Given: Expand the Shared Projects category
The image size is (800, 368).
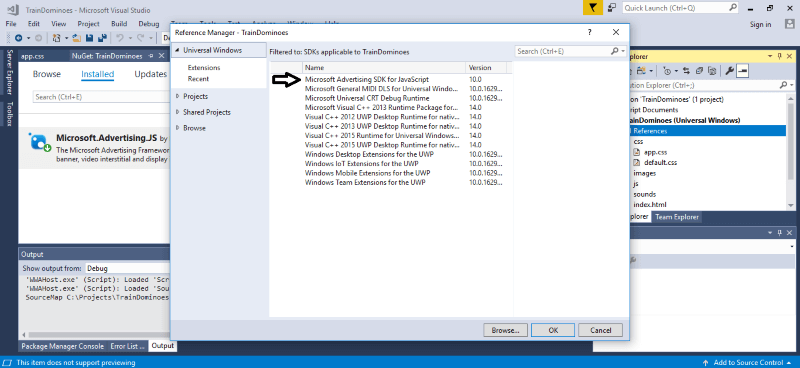Looking at the screenshot, I should click(x=177, y=112).
